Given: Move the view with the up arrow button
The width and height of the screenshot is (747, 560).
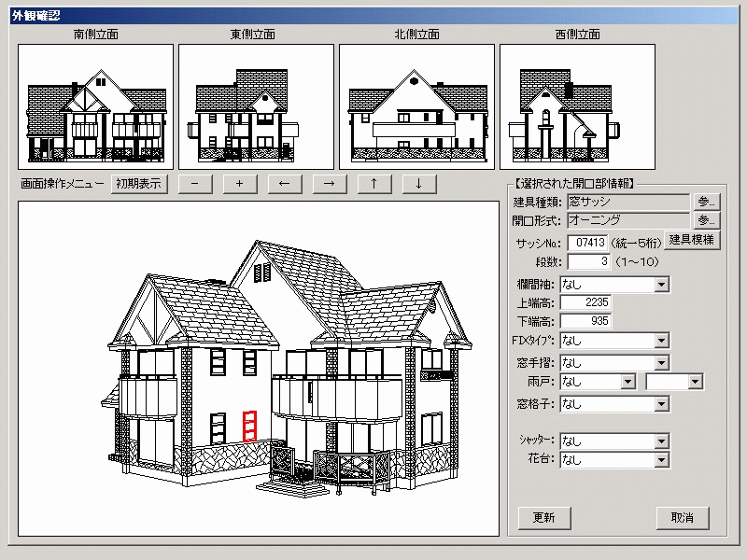Looking at the screenshot, I should 373,183.
